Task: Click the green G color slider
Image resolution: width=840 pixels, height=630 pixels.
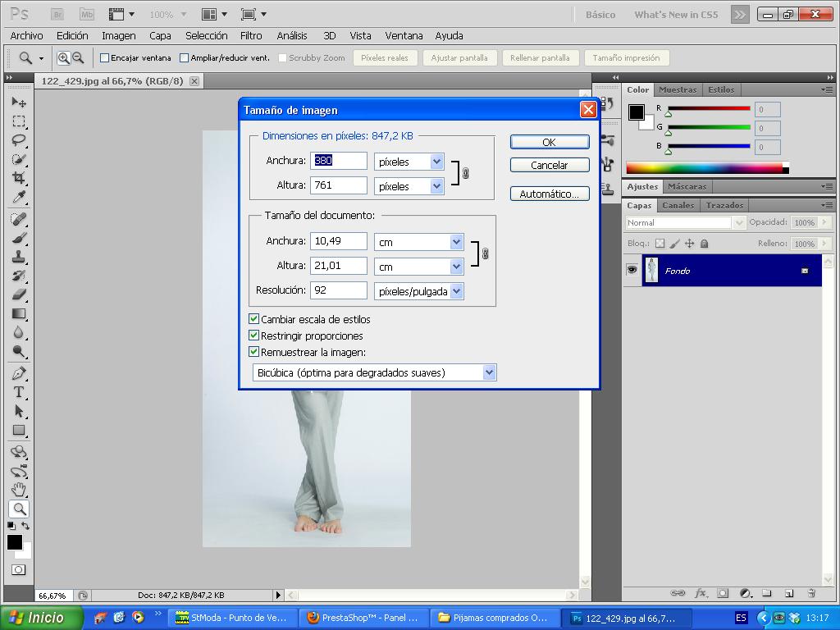Action: [709, 128]
